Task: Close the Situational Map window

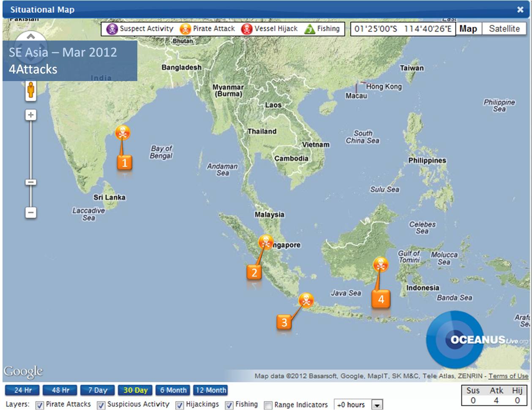Action: 520,9
